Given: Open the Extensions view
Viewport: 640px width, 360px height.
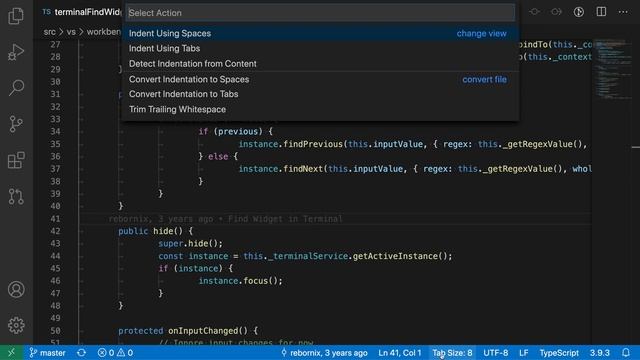Looking at the screenshot, I should pyautogui.click(x=16, y=160).
